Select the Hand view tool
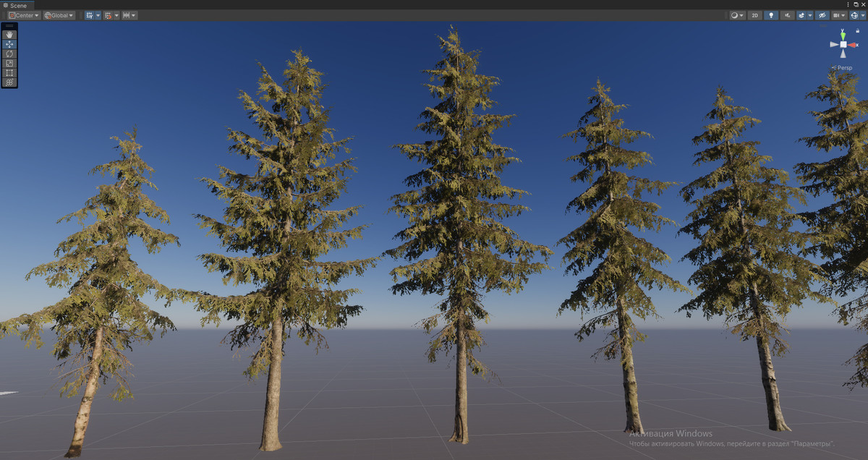The image size is (868, 460). (9, 34)
